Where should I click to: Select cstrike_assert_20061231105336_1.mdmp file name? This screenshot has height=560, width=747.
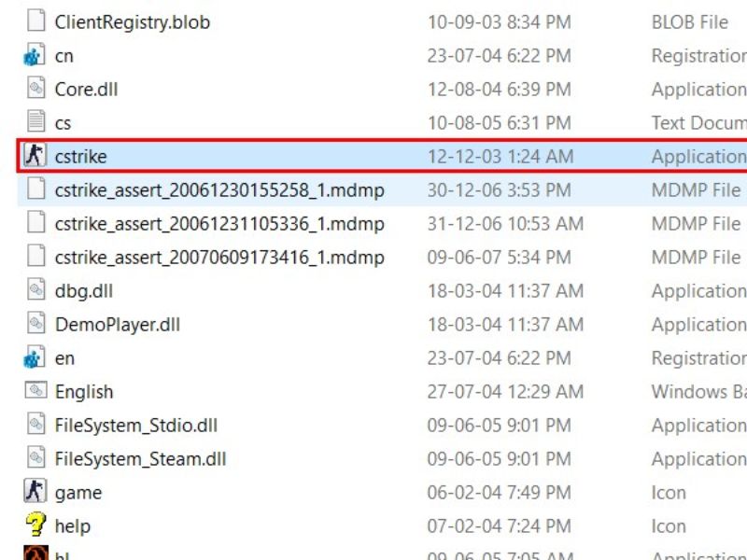[219, 224]
